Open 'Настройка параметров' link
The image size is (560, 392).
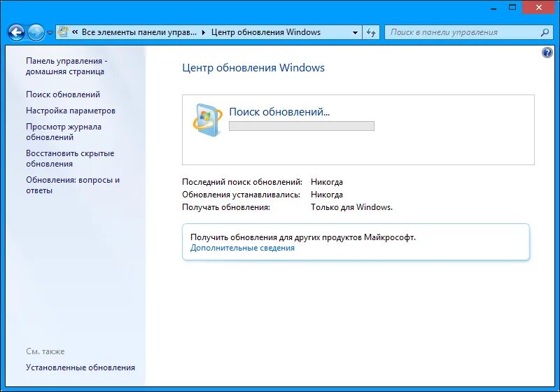(x=71, y=111)
